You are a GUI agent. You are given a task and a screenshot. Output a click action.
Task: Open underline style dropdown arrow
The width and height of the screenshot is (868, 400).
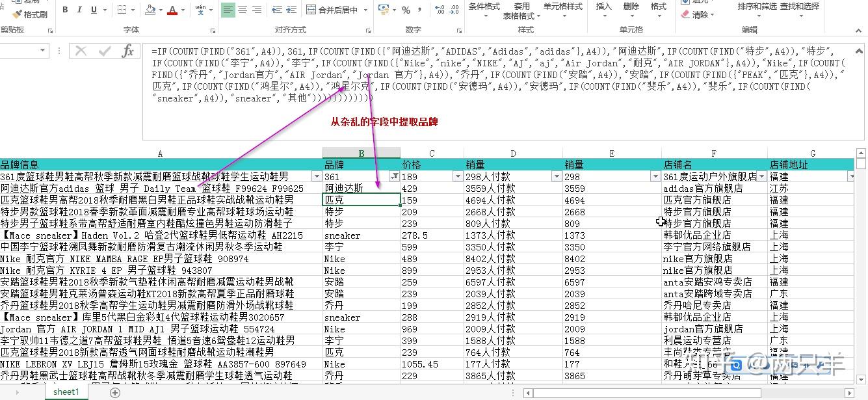[105, 10]
